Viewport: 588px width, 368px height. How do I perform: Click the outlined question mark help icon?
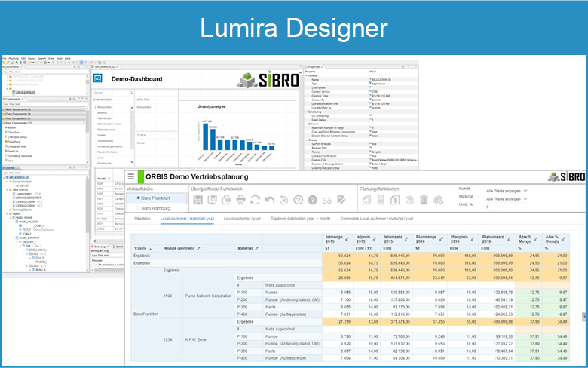[x=298, y=200]
